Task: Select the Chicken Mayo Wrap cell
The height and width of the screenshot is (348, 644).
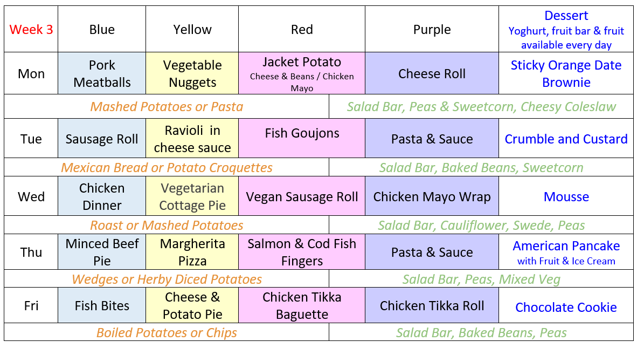Action: click(x=432, y=196)
